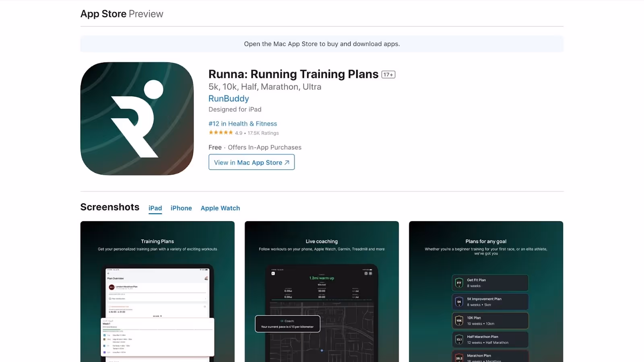644x362 pixels.
Task: Click Offers In-App Purchases text
Action: point(264,147)
